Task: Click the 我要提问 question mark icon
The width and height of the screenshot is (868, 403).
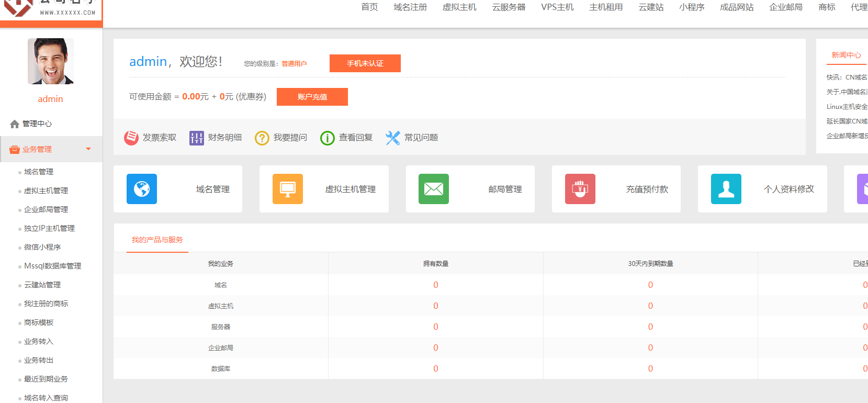Action: click(x=262, y=138)
